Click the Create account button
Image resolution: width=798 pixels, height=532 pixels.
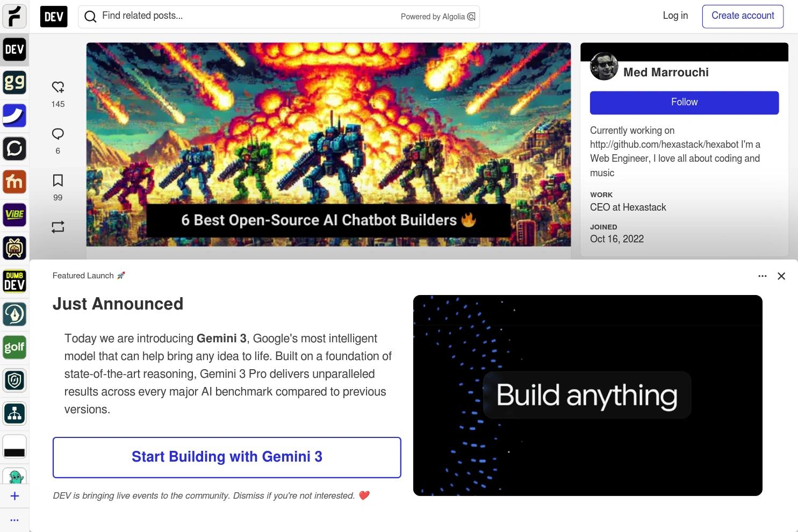click(743, 16)
